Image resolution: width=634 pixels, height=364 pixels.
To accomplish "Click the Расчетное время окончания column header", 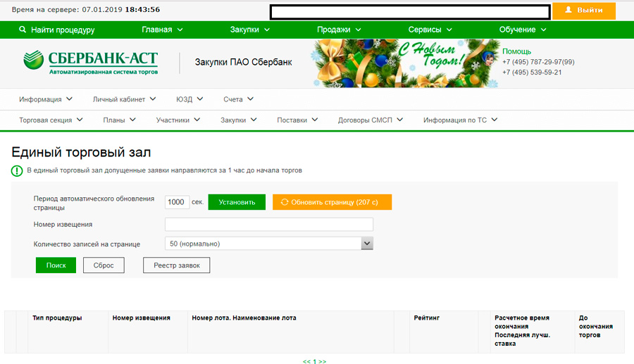I will 521,322.
